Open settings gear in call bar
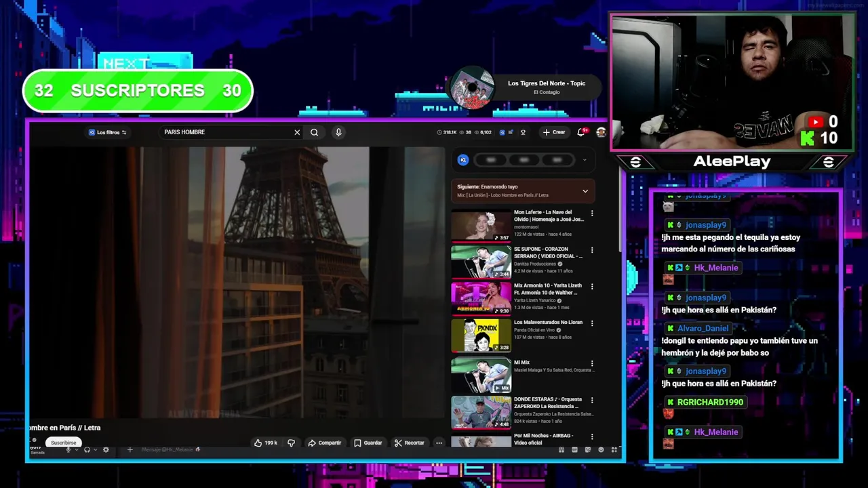The height and width of the screenshot is (488, 868). (x=106, y=450)
